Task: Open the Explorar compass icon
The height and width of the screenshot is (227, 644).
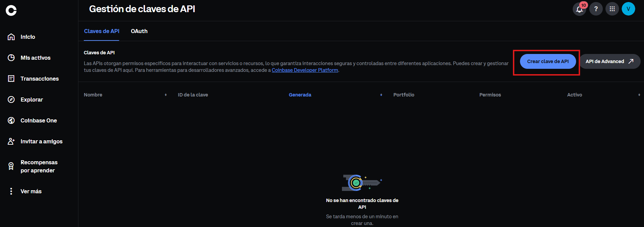Action: (11, 100)
